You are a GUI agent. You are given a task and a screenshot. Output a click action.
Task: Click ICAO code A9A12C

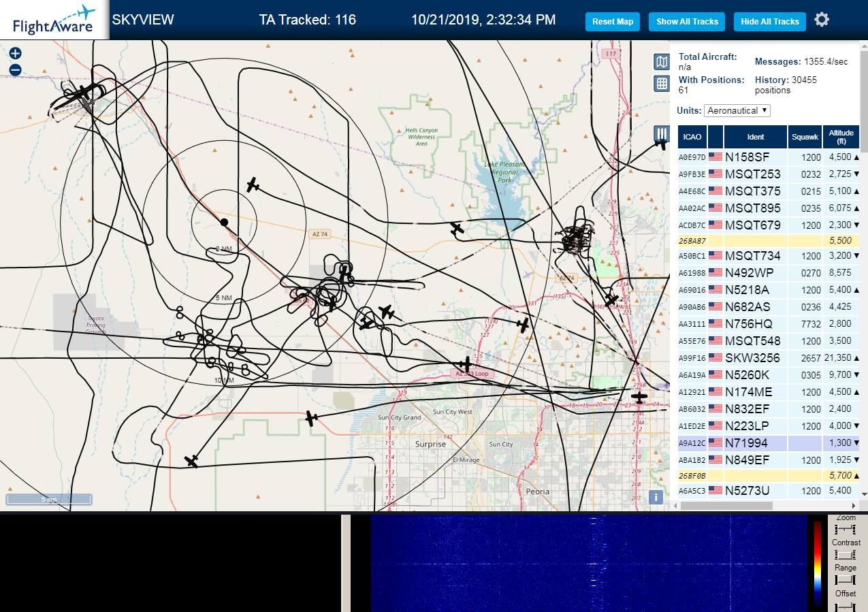click(691, 443)
